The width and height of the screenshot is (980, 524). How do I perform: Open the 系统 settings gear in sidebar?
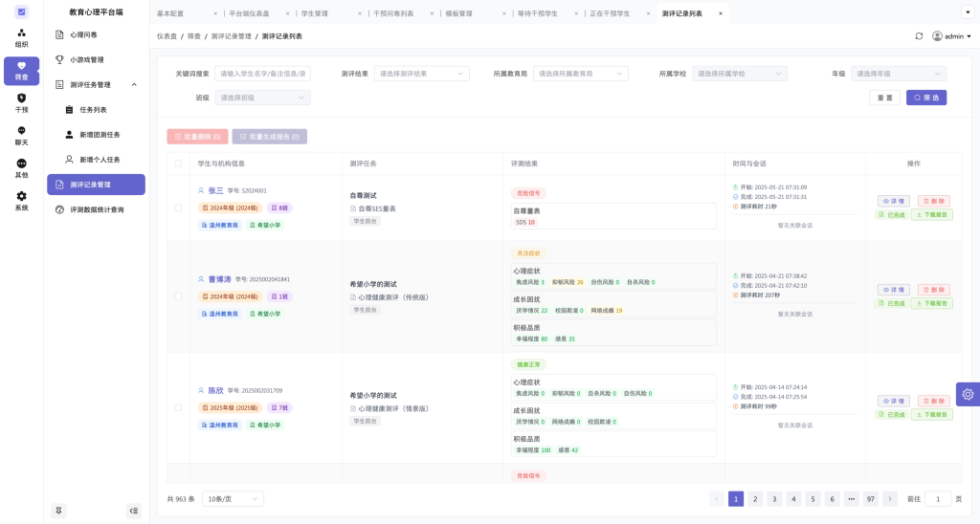pyautogui.click(x=21, y=200)
